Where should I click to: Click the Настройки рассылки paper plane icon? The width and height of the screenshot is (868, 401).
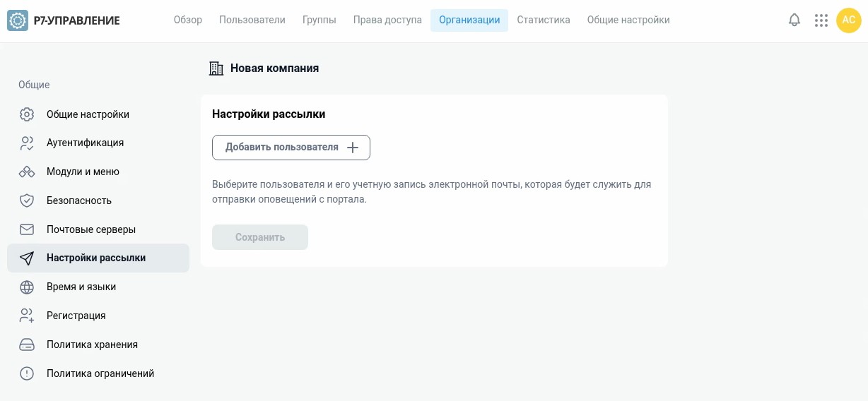(27, 258)
